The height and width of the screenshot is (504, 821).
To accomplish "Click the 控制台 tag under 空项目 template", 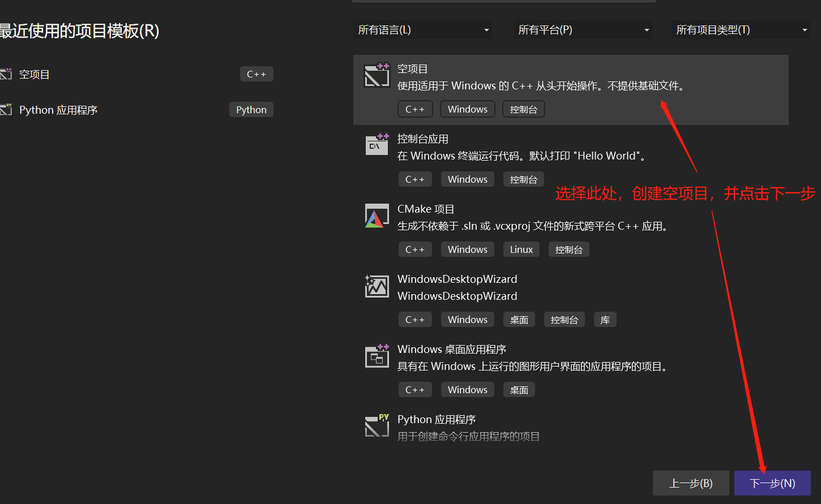I will tap(524, 109).
